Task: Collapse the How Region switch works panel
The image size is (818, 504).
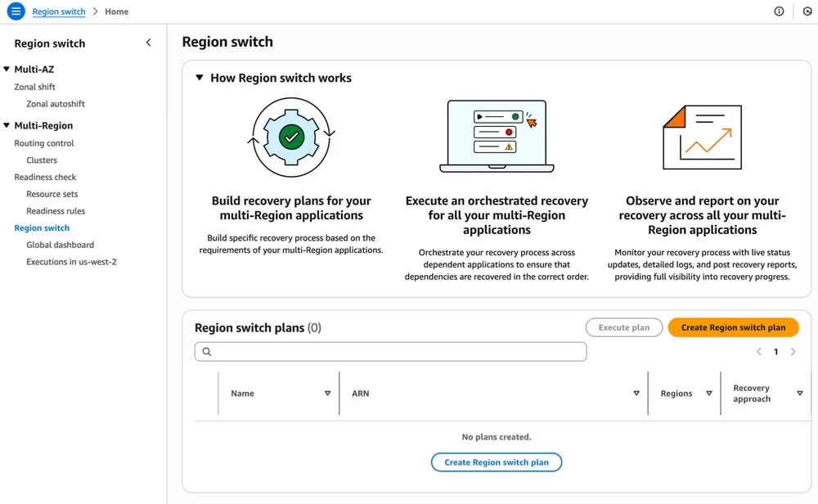Action: [200, 78]
